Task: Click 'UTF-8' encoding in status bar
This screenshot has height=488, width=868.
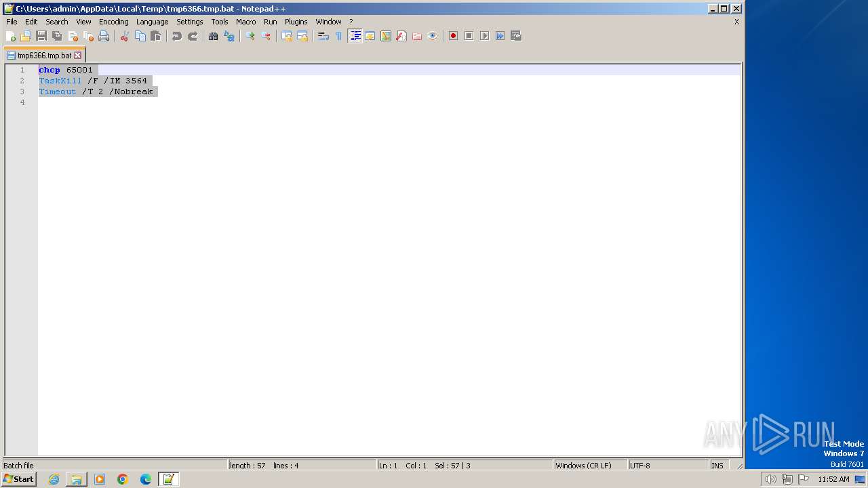Action: pyautogui.click(x=668, y=466)
